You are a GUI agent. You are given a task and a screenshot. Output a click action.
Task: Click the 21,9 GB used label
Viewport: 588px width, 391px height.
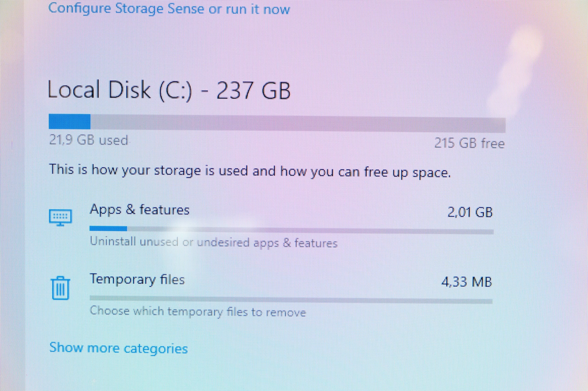point(88,140)
